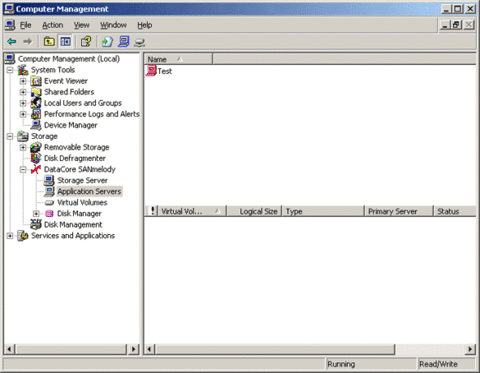Screen dimensions: 480x373
Task: Click the MMC system menu icon
Action: [10, 25]
